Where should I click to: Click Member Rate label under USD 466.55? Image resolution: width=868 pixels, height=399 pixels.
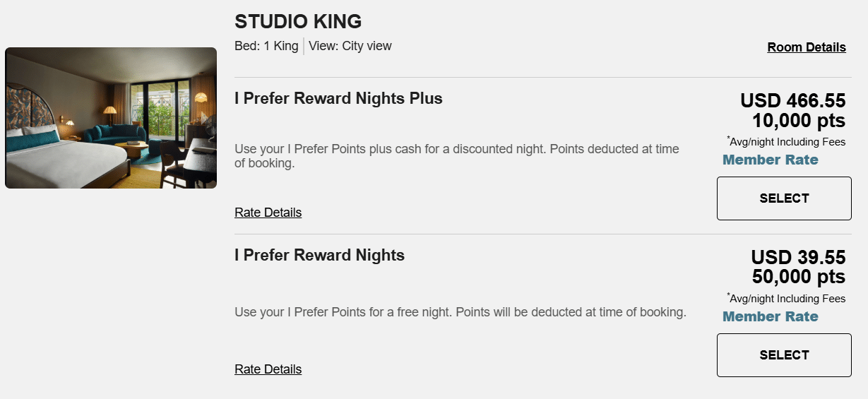(x=770, y=160)
